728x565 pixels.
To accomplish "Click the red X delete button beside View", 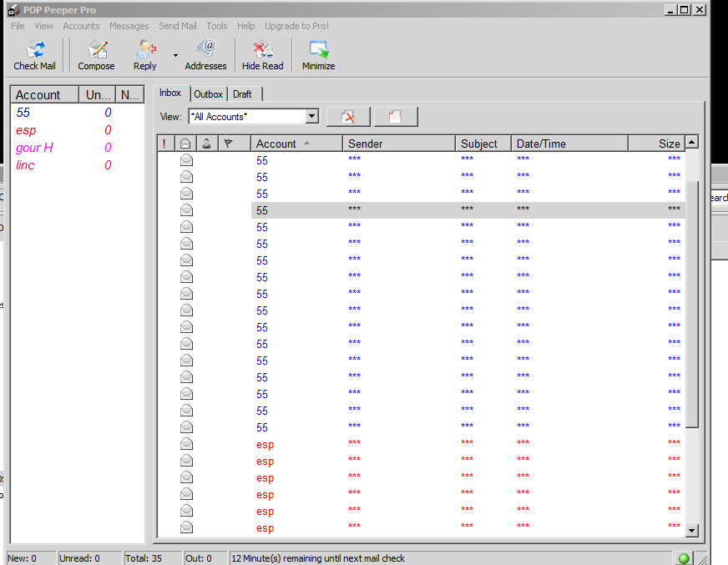I will (348, 117).
